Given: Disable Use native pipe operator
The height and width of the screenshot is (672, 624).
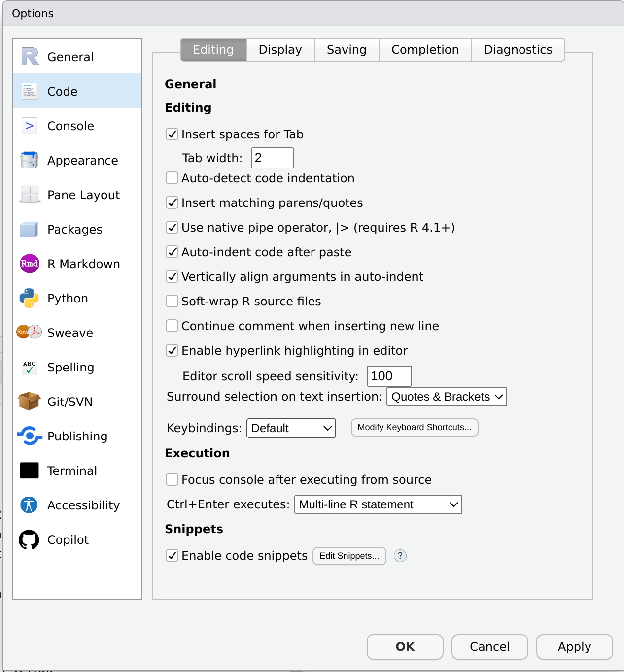Looking at the screenshot, I should 172,227.
